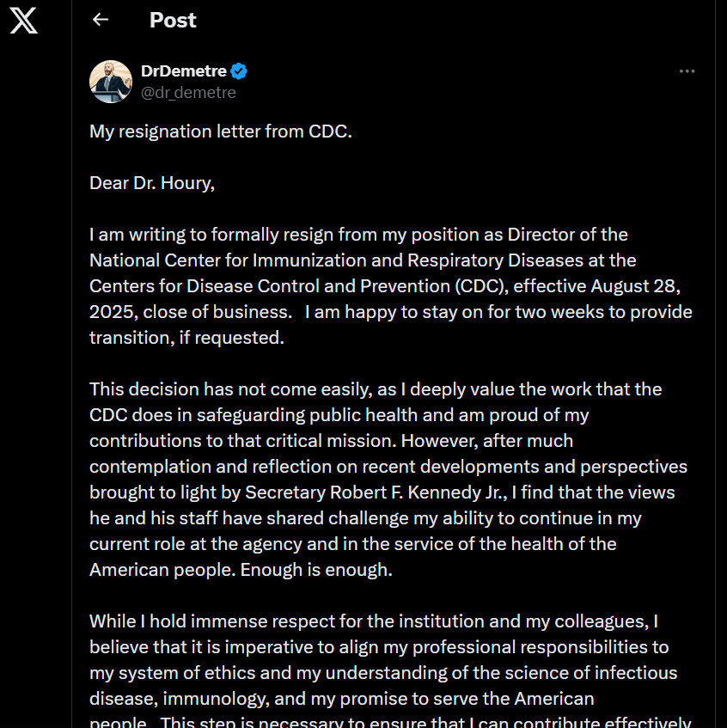The height and width of the screenshot is (728, 727).
Task: Click the 'transition, if requested.' line
Action: coord(186,338)
